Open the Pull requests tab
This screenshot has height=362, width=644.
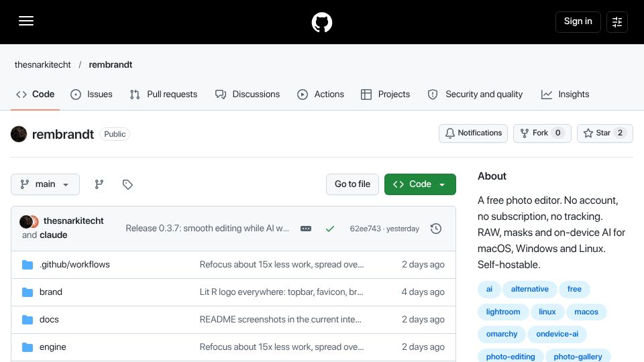pyautogui.click(x=164, y=95)
